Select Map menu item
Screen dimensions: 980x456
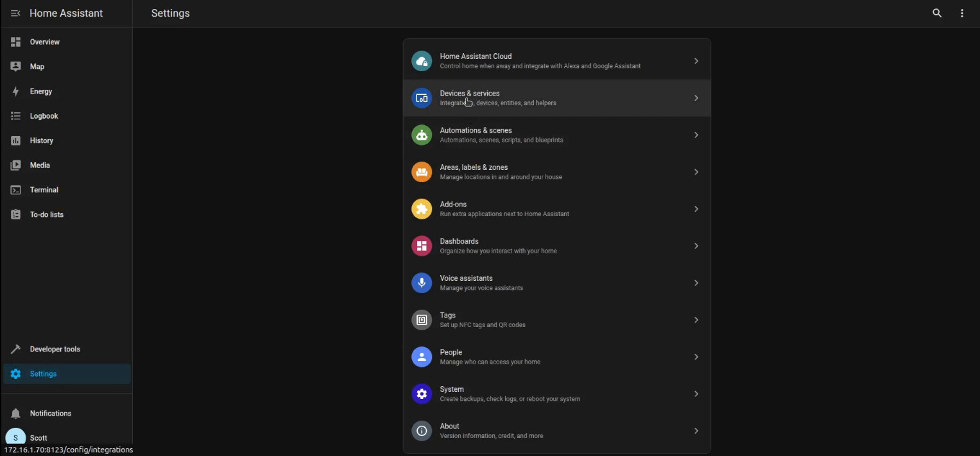coord(67,67)
